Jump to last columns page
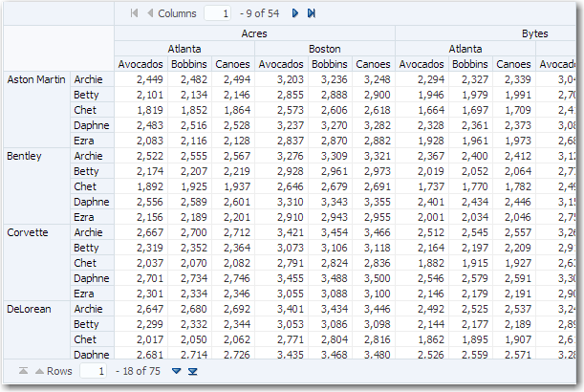 coord(312,13)
